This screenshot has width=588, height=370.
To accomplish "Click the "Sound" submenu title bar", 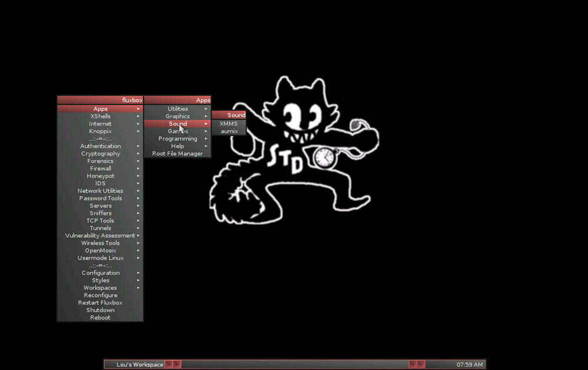I will [229, 115].
